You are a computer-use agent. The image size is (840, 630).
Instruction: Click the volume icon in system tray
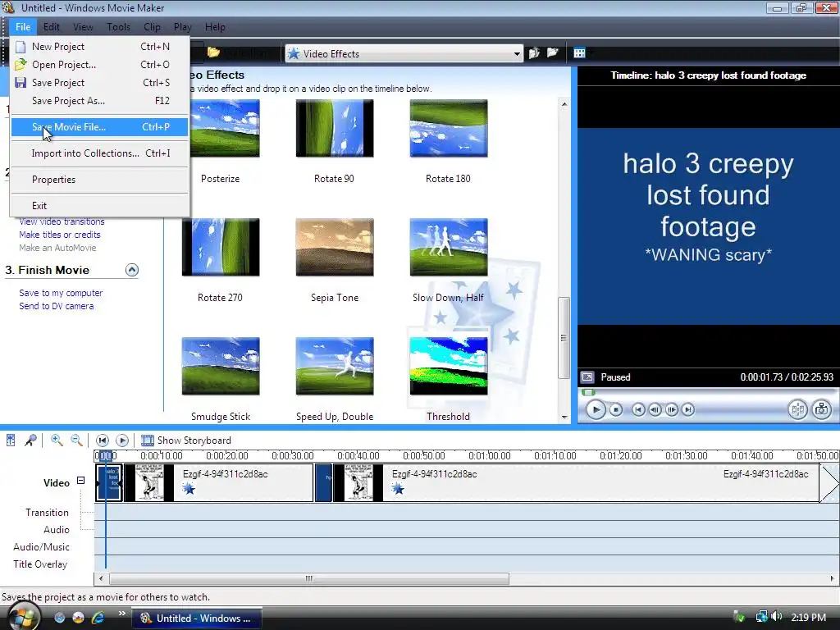point(778,617)
